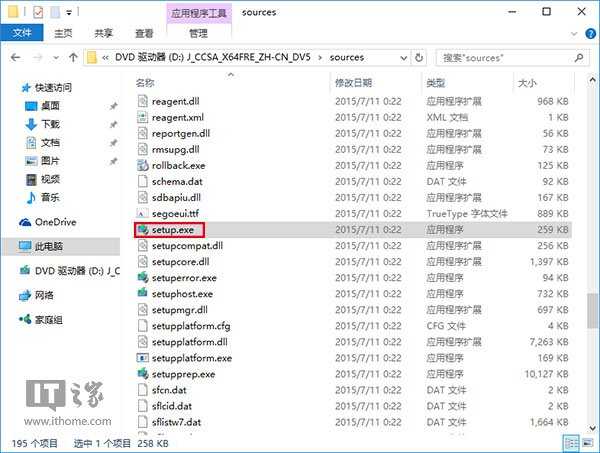Sort by Size (大小) column header
Screen dimensions: 600x453
click(x=527, y=83)
